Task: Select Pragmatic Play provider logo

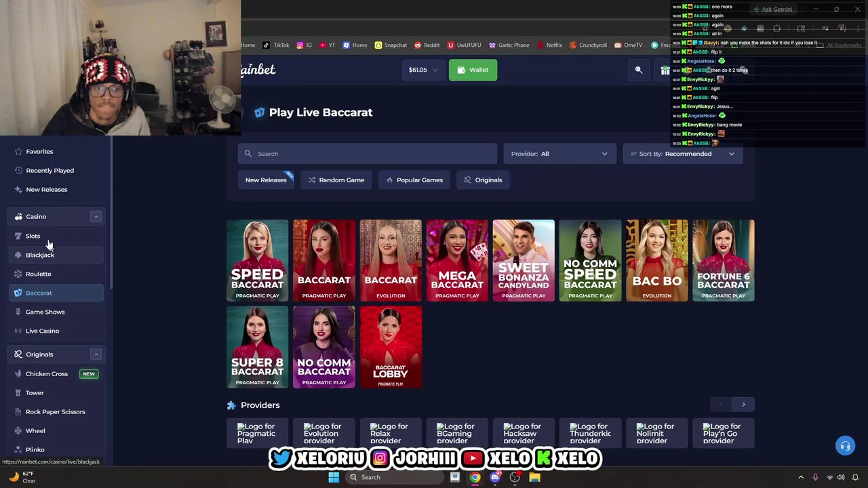Action: click(x=256, y=434)
